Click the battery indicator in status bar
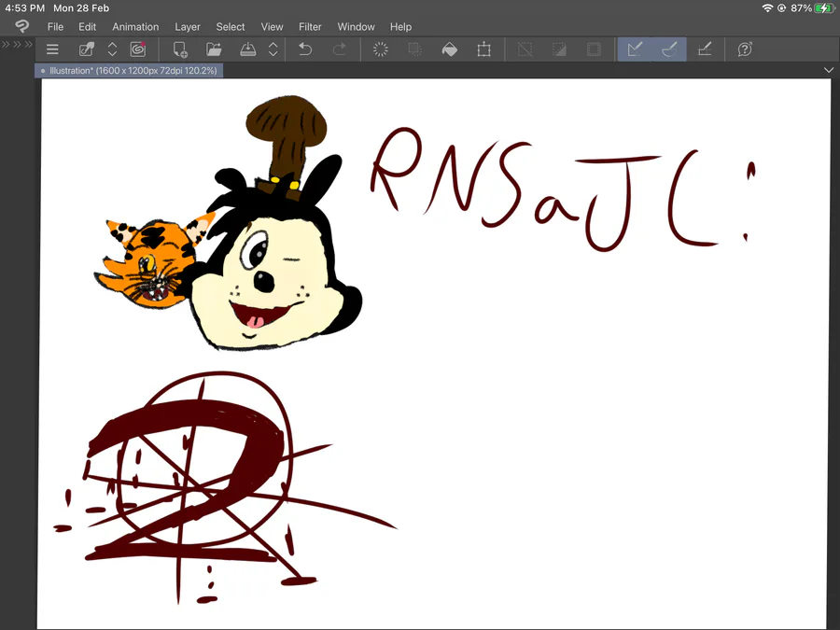Screen dimensions: 840x630 click(x=824, y=8)
